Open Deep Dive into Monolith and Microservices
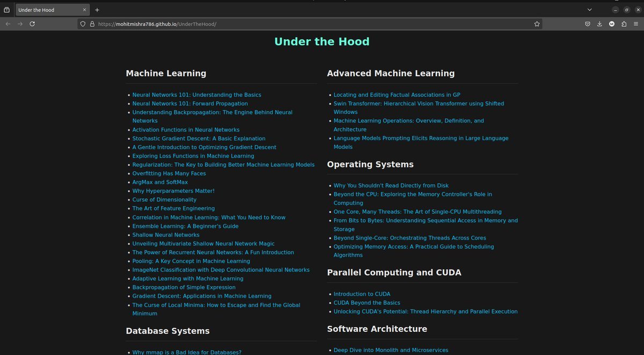This screenshot has width=644, height=355. (x=391, y=350)
